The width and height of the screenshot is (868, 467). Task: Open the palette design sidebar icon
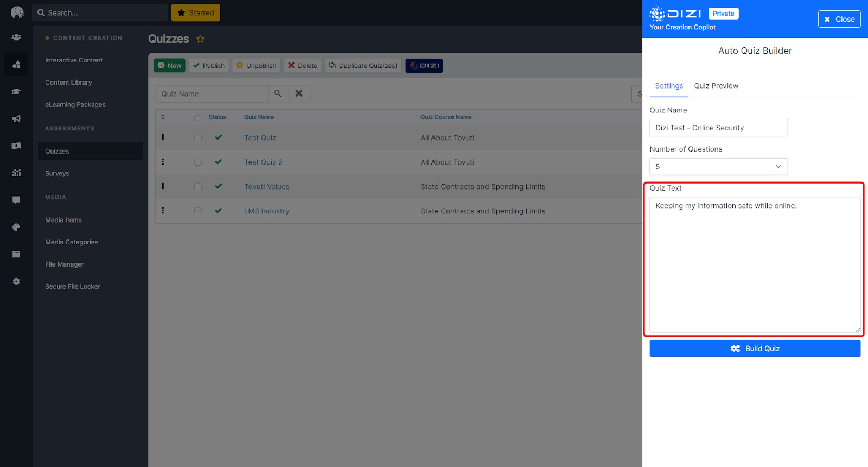pyautogui.click(x=16, y=227)
